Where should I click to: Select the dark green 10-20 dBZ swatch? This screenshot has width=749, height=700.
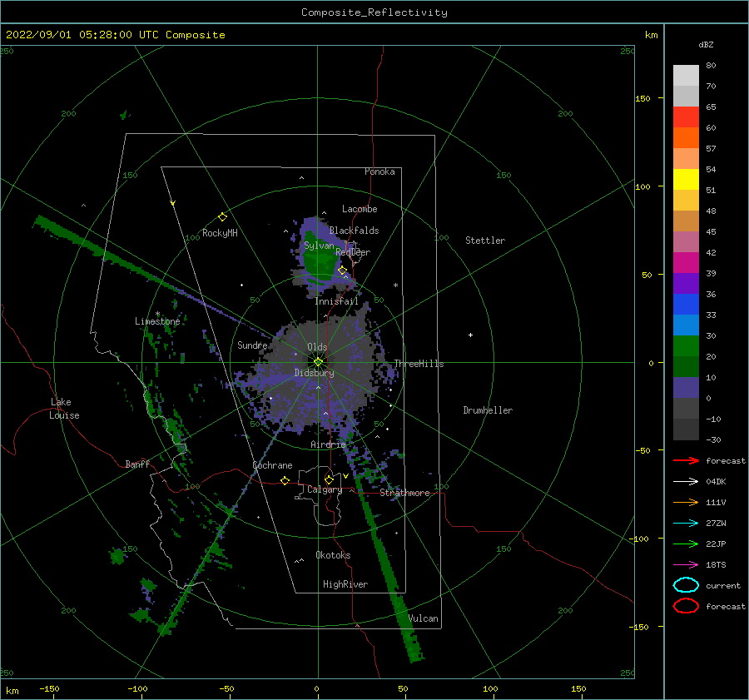coord(686,367)
